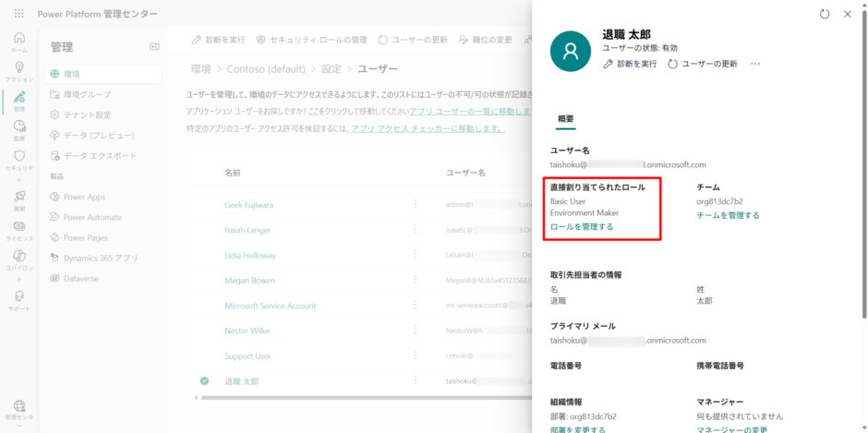Click the details panel vertical scrollbar
The image size is (868, 433).
[865, 166]
